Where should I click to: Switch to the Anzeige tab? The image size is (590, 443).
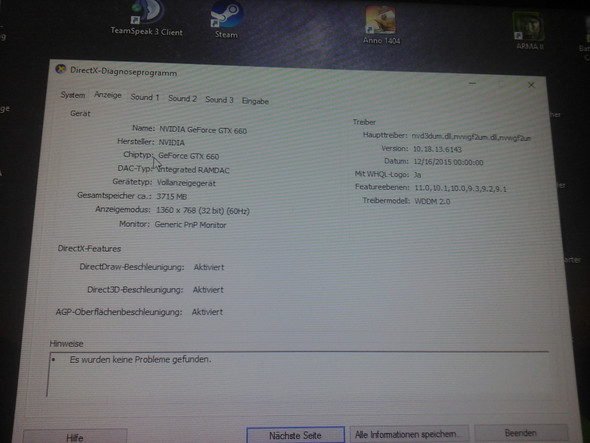(108, 95)
